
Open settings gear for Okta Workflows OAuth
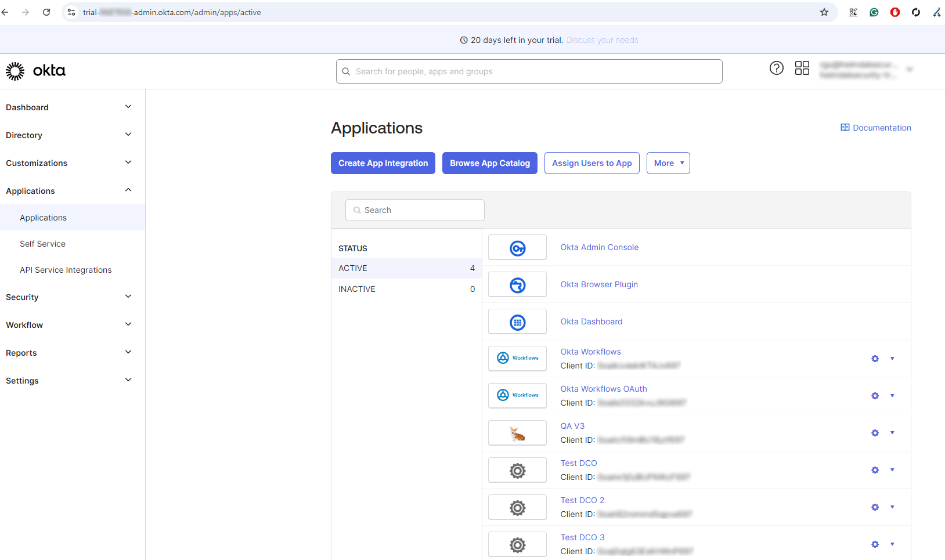(875, 396)
